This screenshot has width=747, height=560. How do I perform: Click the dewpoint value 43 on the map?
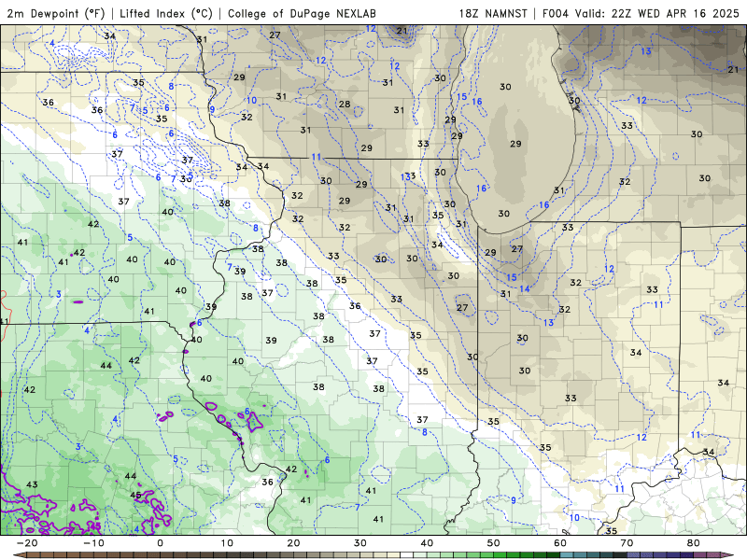pos(32,484)
